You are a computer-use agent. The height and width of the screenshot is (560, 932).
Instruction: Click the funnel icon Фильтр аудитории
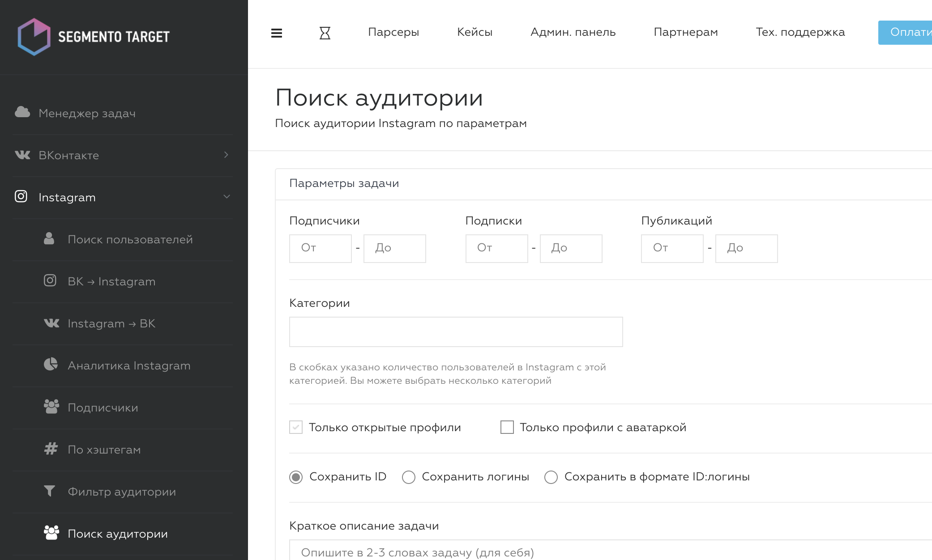[50, 491]
